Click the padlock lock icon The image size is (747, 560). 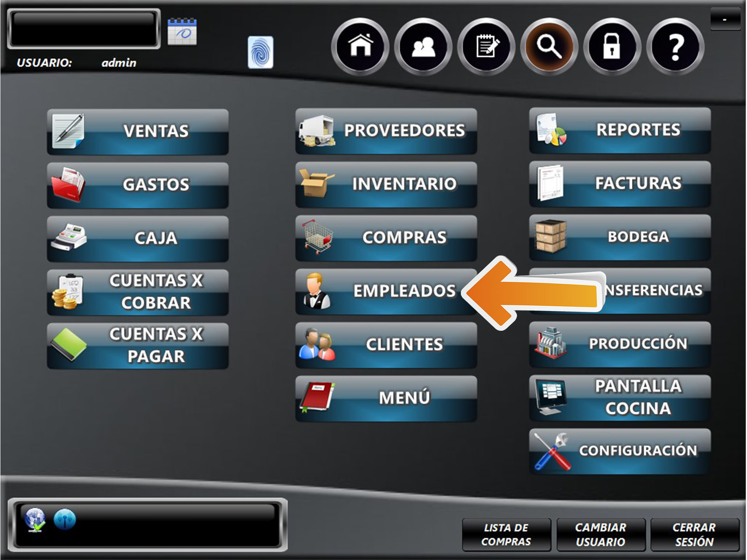pos(612,46)
